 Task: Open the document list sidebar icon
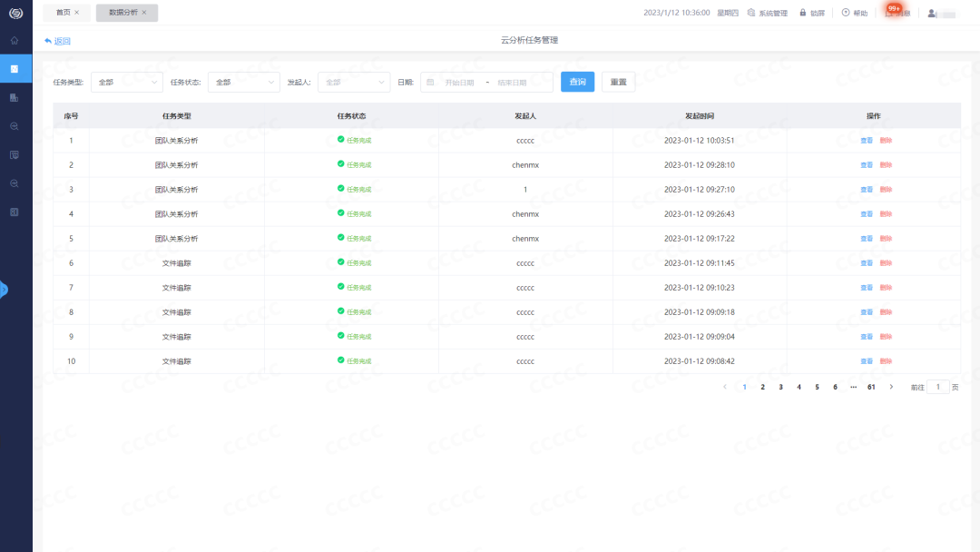(15, 155)
